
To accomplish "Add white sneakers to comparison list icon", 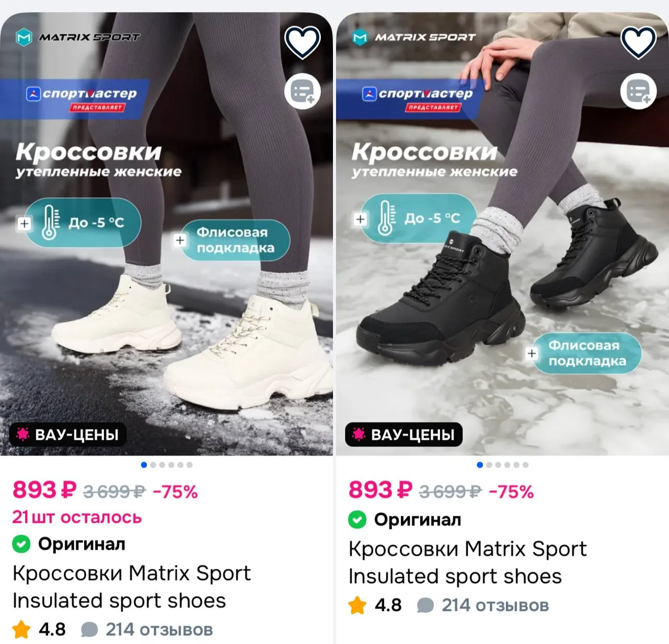I will tap(302, 91).
